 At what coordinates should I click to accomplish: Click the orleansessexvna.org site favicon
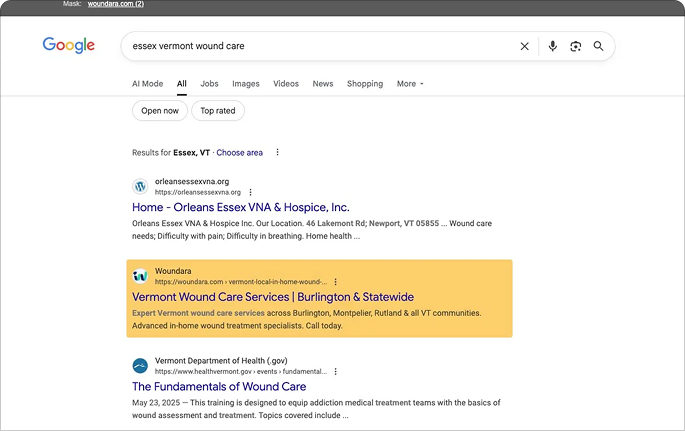pos(140,186)
